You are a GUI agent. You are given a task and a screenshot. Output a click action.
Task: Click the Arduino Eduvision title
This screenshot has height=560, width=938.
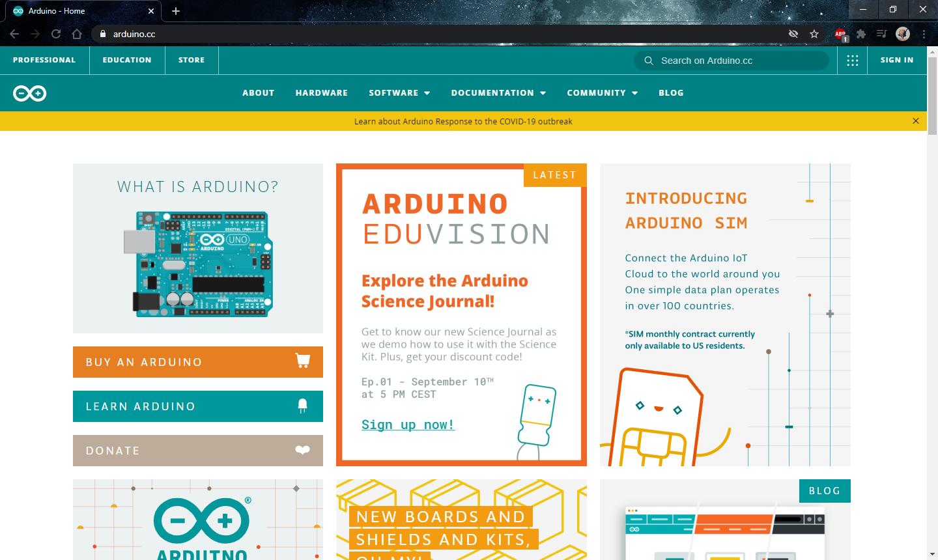click(456, 219)
